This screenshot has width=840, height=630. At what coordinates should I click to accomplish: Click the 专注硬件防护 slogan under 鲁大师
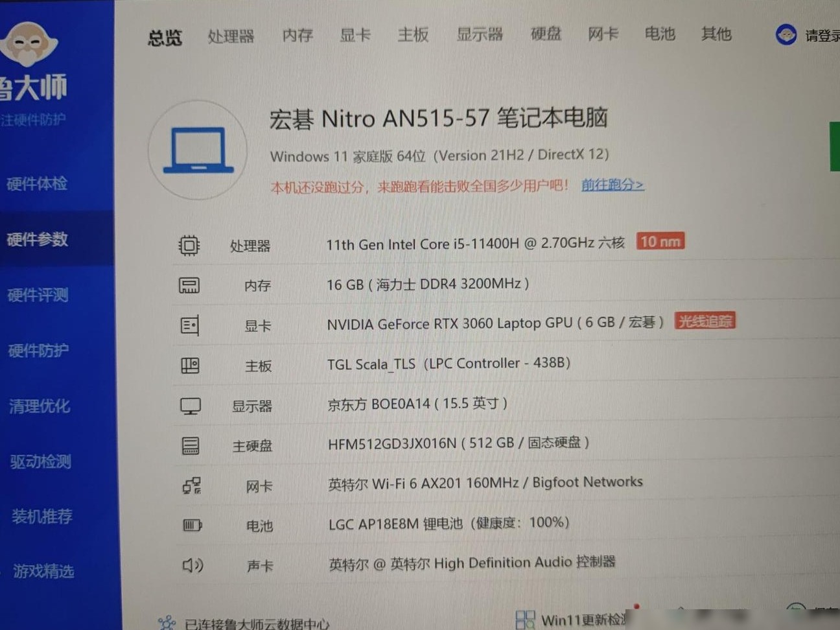point(32,120)
